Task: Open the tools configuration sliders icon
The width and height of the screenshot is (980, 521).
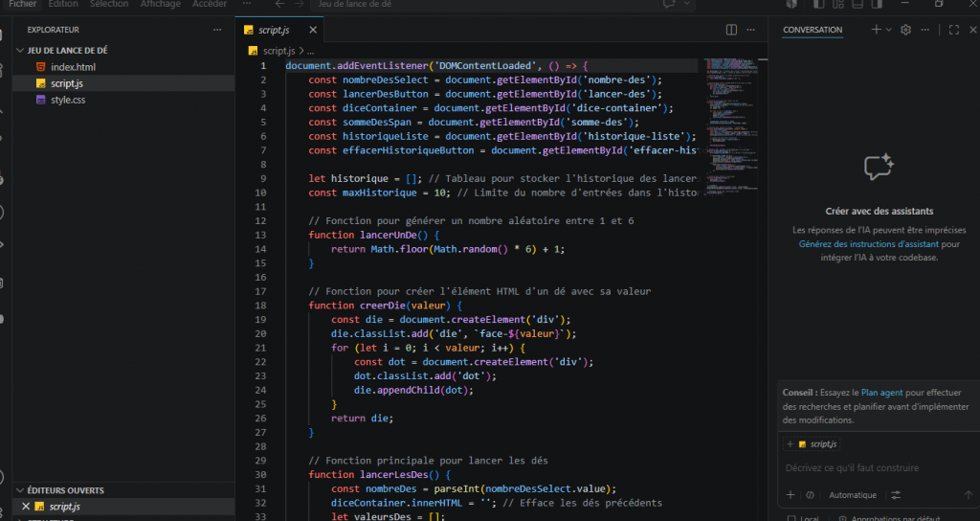Action: pyautogui.click(x=896, y=495)
